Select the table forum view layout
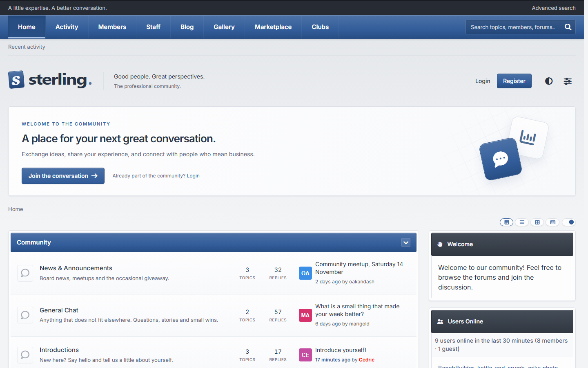The height and width of the screenshot is (368, 588). (x=506, y=222)
